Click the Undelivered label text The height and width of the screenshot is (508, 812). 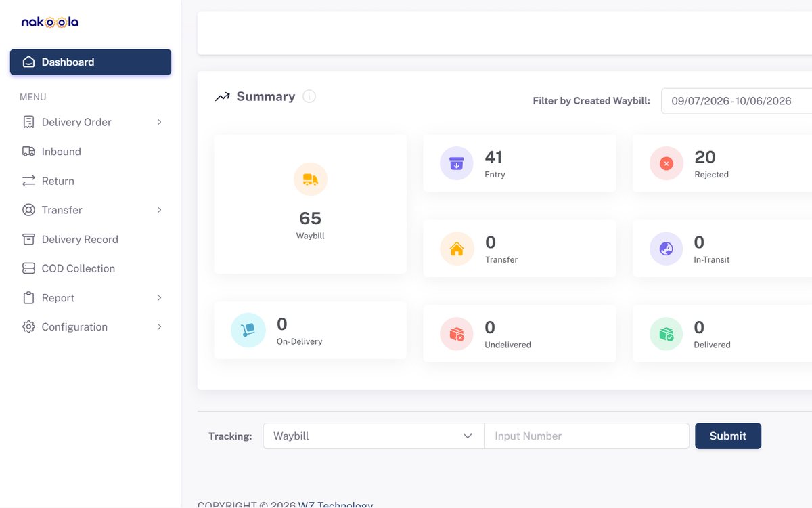point(507,345)
